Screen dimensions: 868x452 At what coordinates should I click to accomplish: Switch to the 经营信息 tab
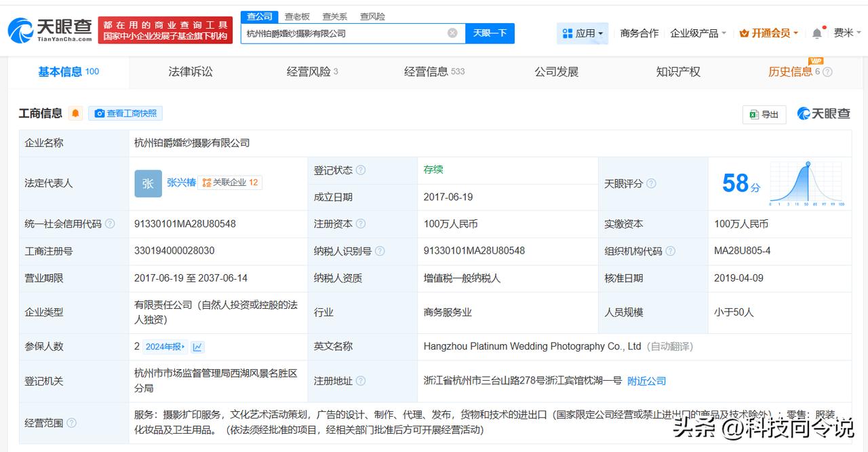pos(434,72)
